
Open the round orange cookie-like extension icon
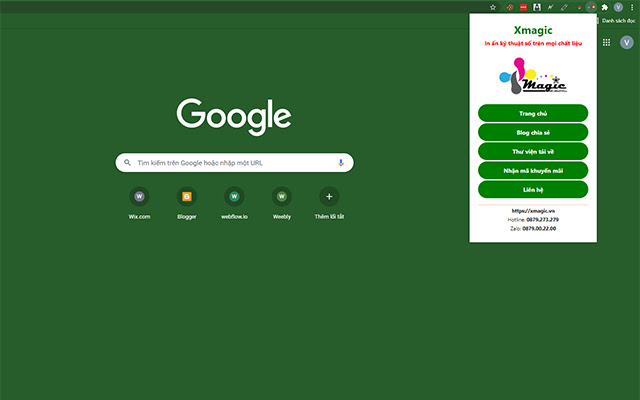click(510, 7)
